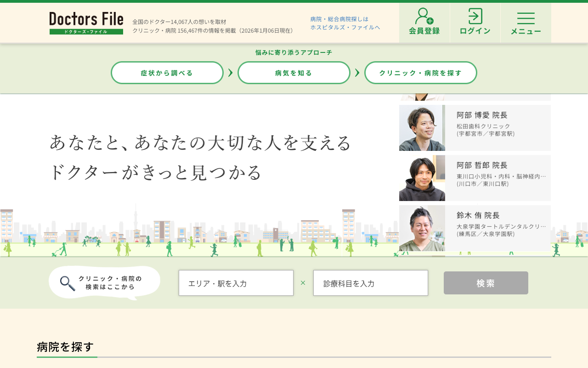Select the plus badge on the 会員登録 icon
Image resolution: width=588 pixels, height=368 pixels.
pyautogui.click(x=430, y=20)
